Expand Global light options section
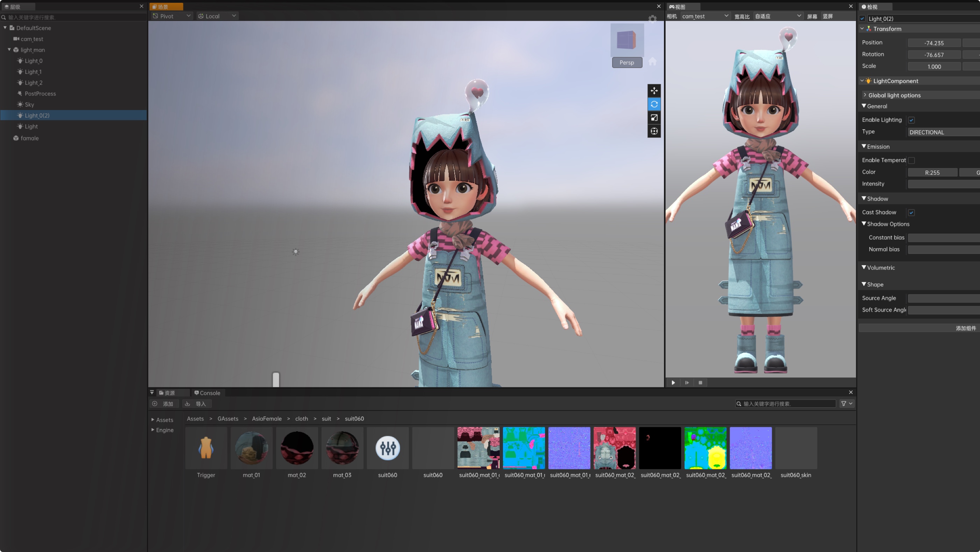Viewport: 980px width, 552px height. 894,95
